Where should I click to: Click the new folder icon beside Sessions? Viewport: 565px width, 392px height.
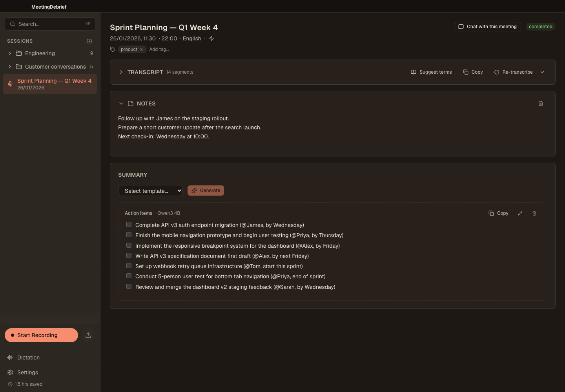pyautogui.click(x=89, y=41)
